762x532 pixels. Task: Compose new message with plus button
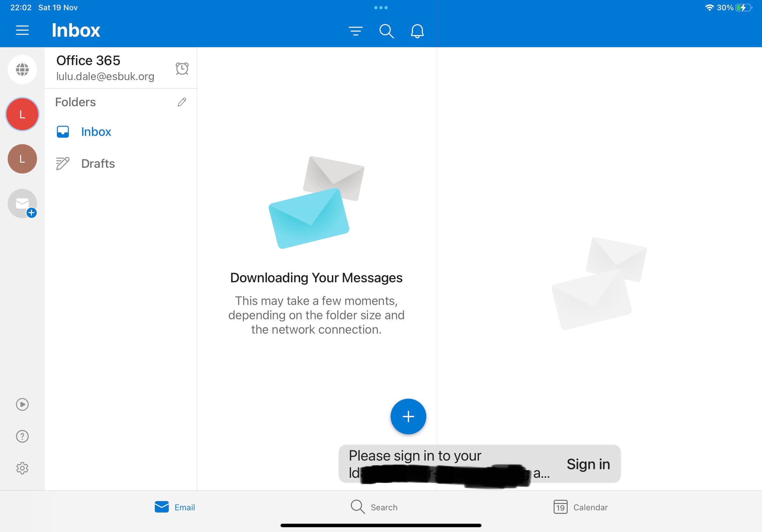pyautogui.click(x=408, y=416)
